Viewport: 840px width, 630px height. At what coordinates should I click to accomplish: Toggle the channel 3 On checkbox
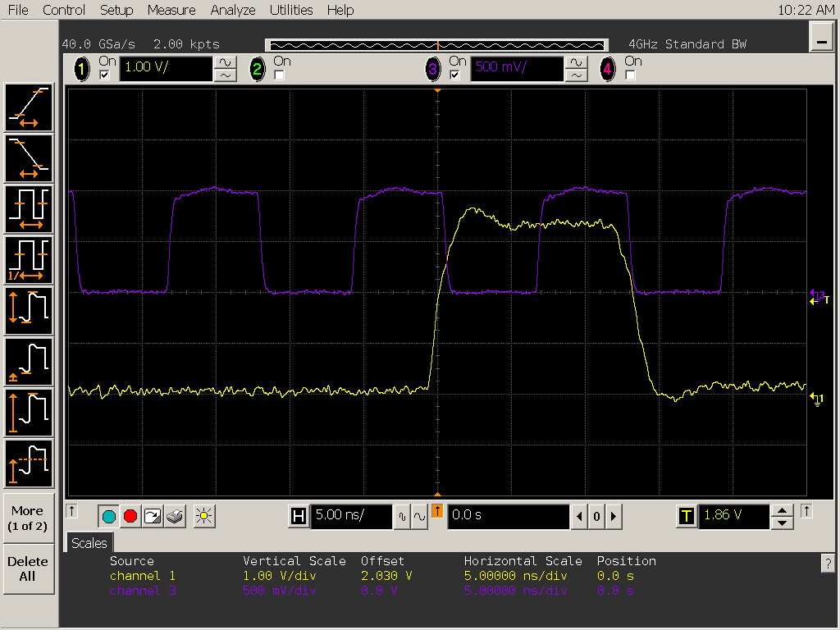pyautogui.click(x=454, y=75)
